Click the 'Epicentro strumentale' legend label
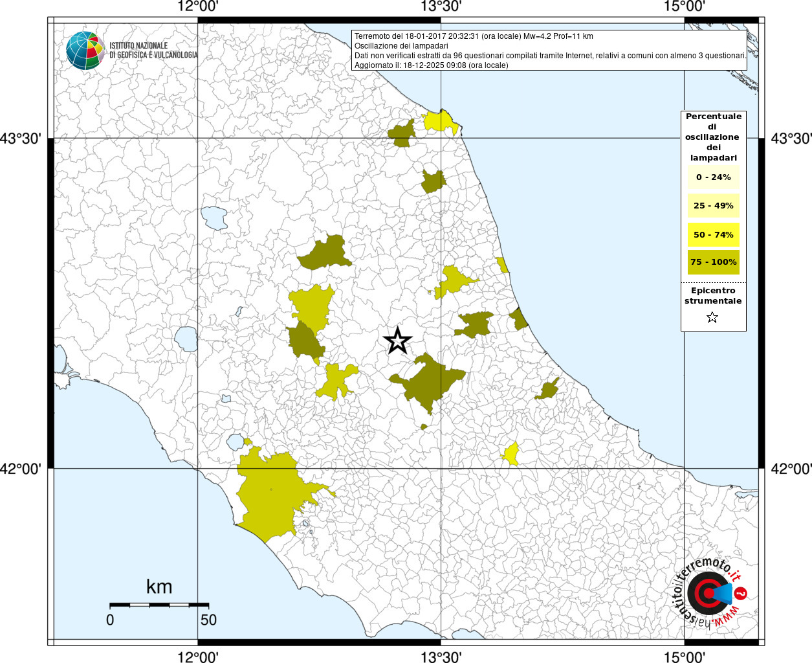The image size is (812, 663). click(713, 296)
